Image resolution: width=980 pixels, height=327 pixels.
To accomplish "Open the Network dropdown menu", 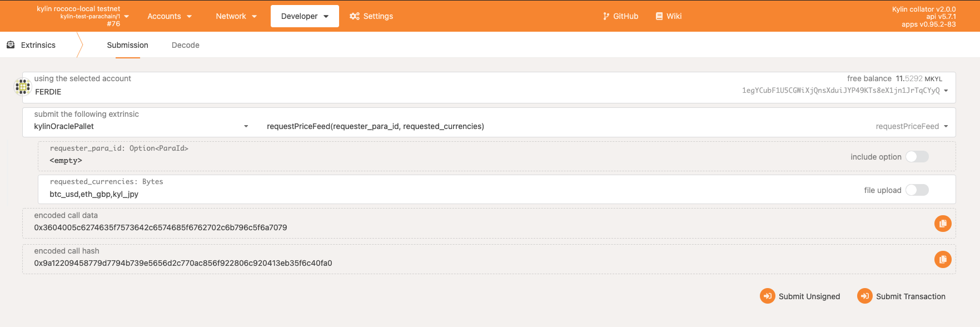I will [x=236, y=16].
